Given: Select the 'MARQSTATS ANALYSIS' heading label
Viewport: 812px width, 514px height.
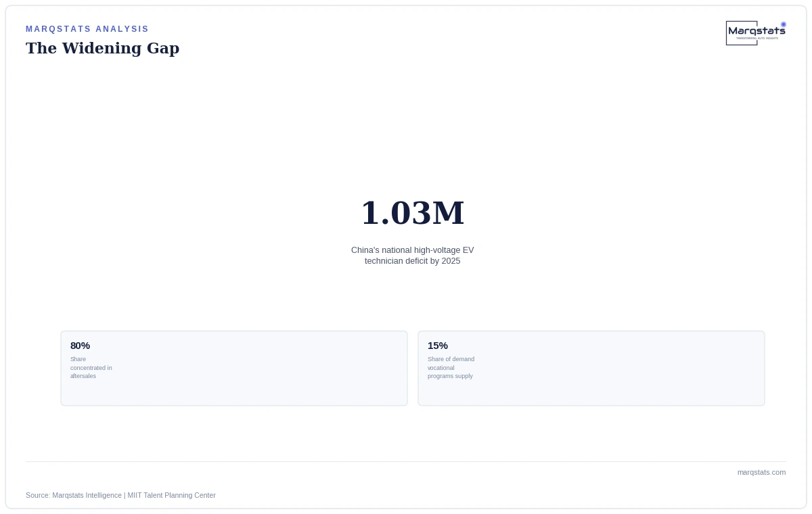Looking at the screenshot, I should pyautogui.click(x=87, y=29).
